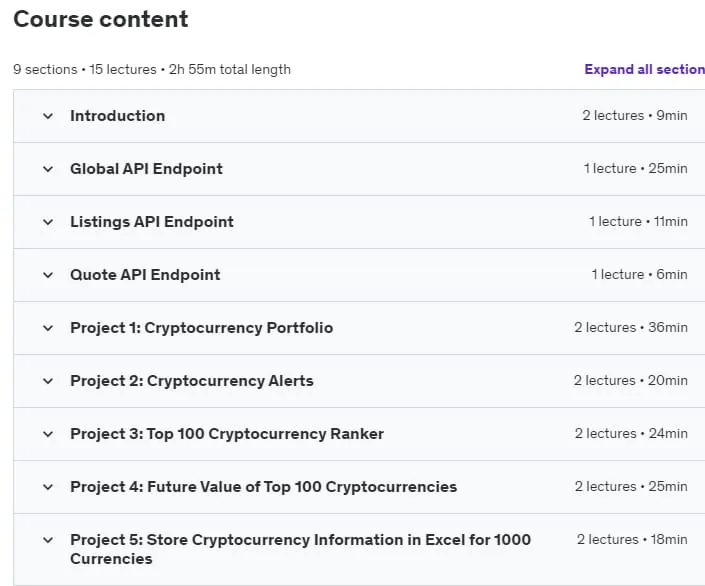Select Listings API Endpoint section title
The image size is (705, 586).
coord(152,222)
